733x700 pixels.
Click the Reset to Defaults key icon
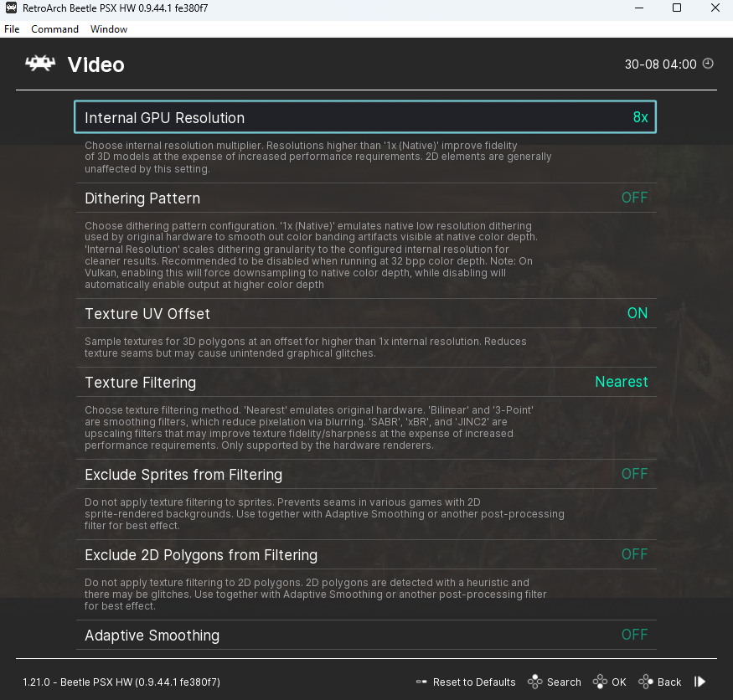pyautogui.click(x=421, y=682)
